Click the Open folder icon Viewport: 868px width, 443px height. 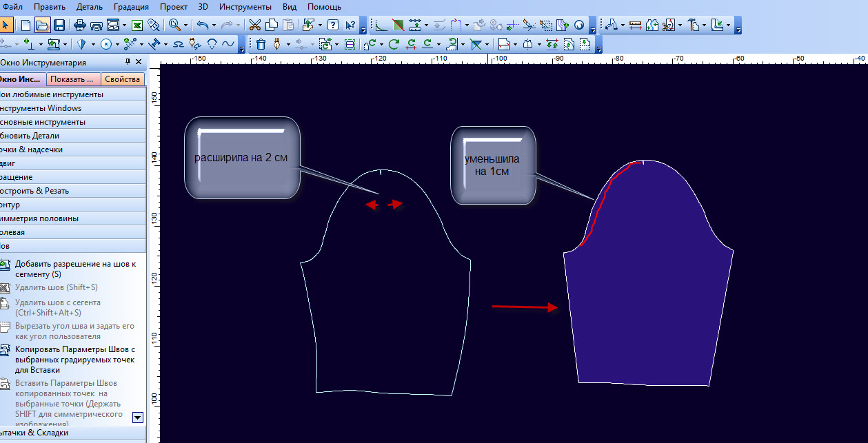(42, 25)
